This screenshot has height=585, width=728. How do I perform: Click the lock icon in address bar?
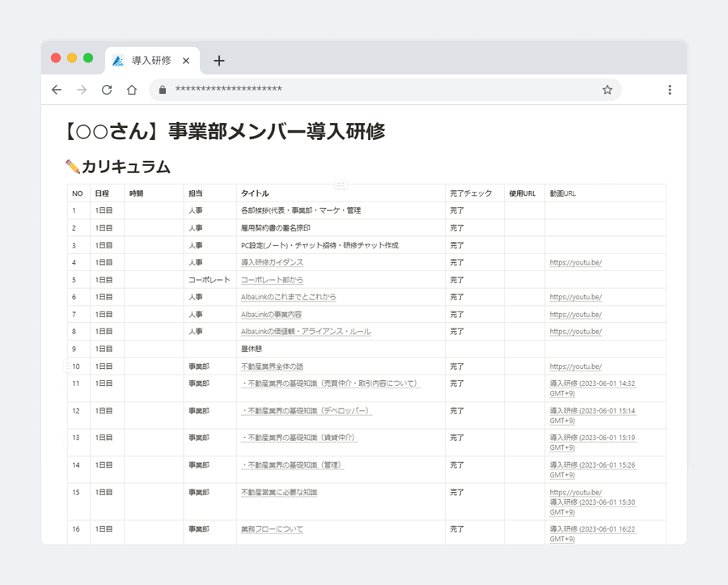[163, 90]
